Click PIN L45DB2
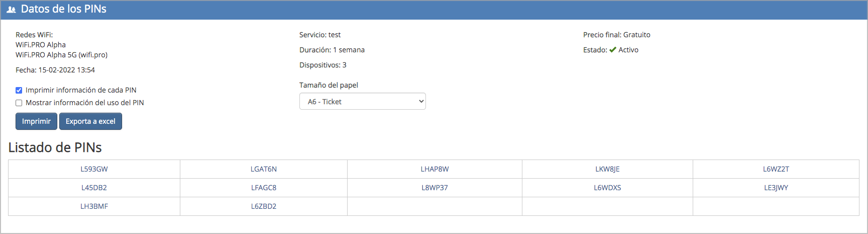Screen dimensions: 868x234 (x=94, y=188)
